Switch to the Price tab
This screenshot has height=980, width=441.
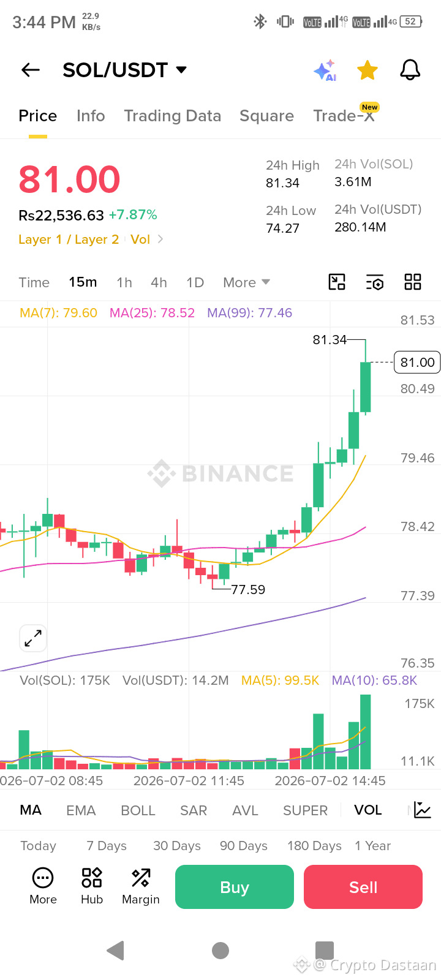[x=38, y=116]
